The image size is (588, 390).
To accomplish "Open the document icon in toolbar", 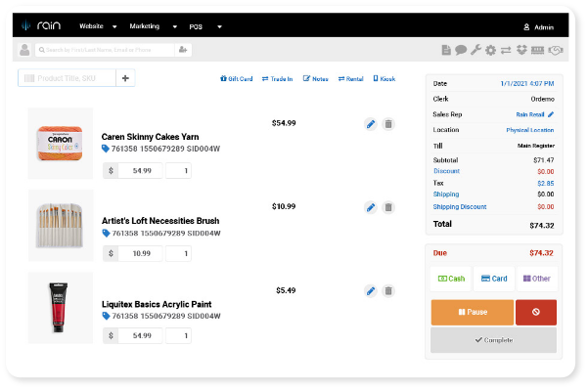I will tap(446, 50).
